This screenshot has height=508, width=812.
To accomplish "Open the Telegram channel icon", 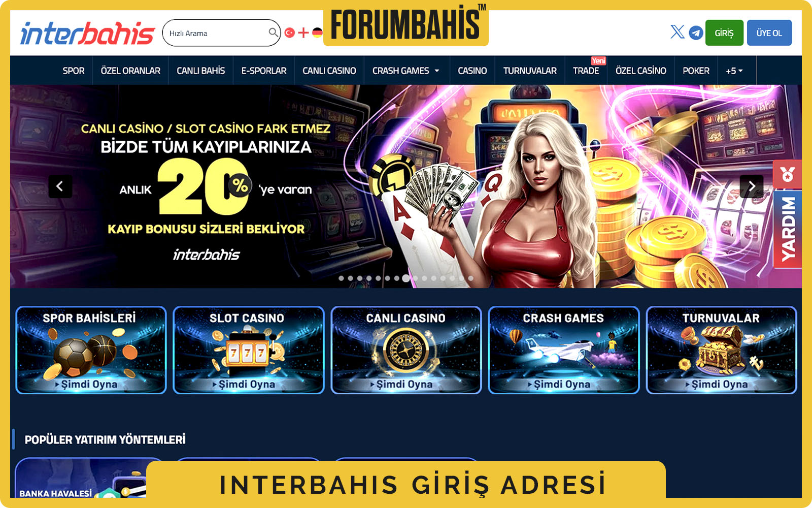I will click(696, 33).
